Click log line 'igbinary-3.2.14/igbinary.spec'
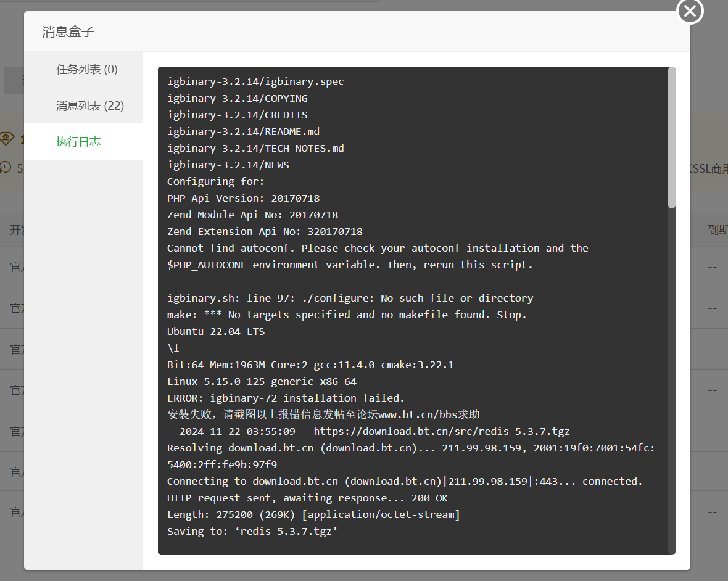This screenshot has height=581, width=728. 255,81
